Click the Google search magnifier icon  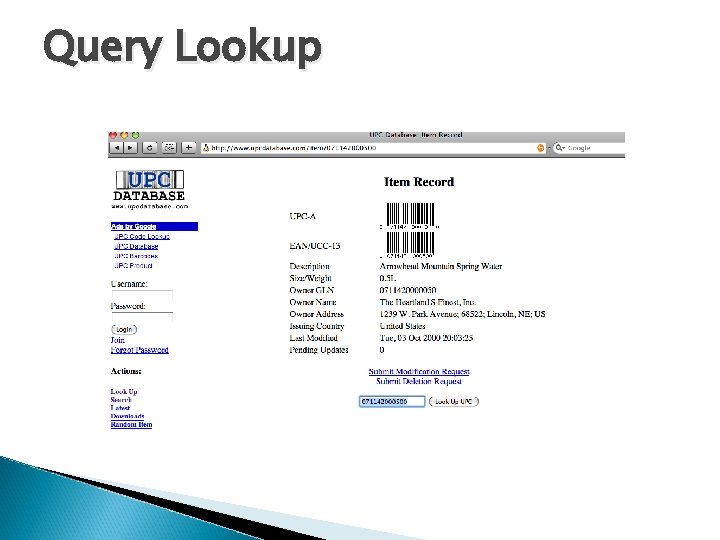(x=560, y=148)
